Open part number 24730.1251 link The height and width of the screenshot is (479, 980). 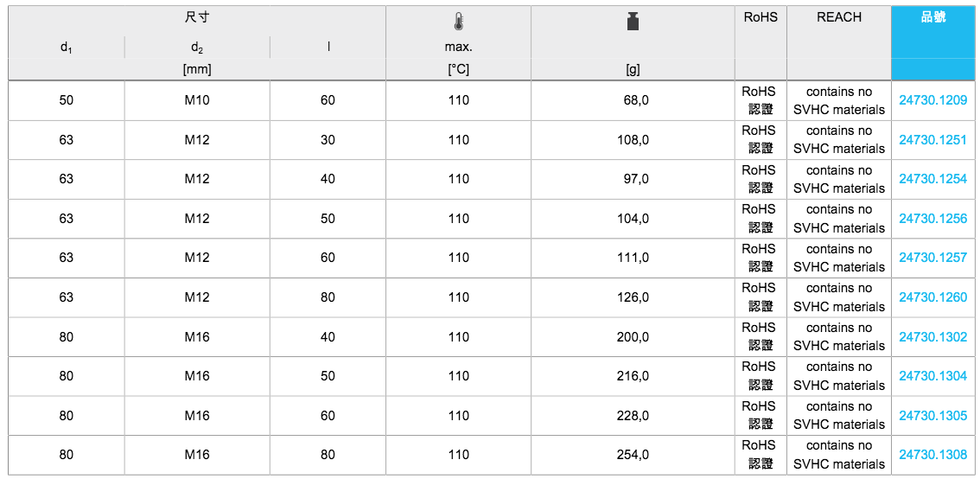click(x=932, y=140)
